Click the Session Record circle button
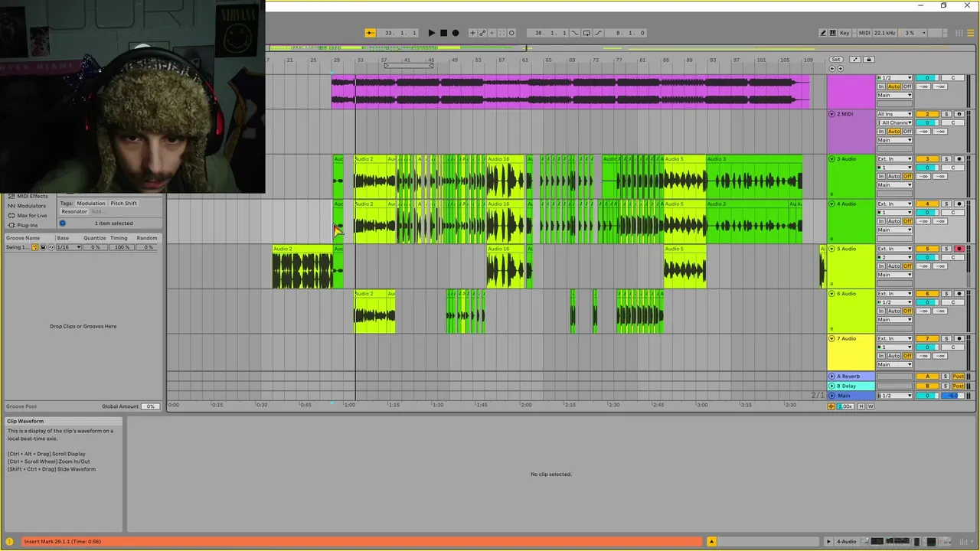 tap(511, 33)
